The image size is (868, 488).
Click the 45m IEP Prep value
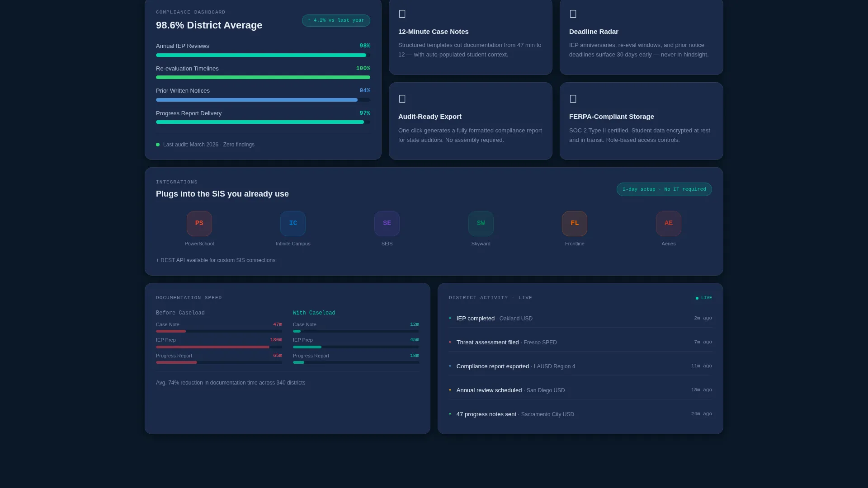pos(414,340)
